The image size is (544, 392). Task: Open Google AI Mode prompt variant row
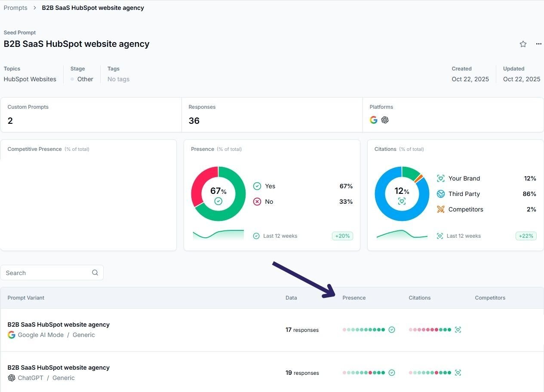[58, 325]
